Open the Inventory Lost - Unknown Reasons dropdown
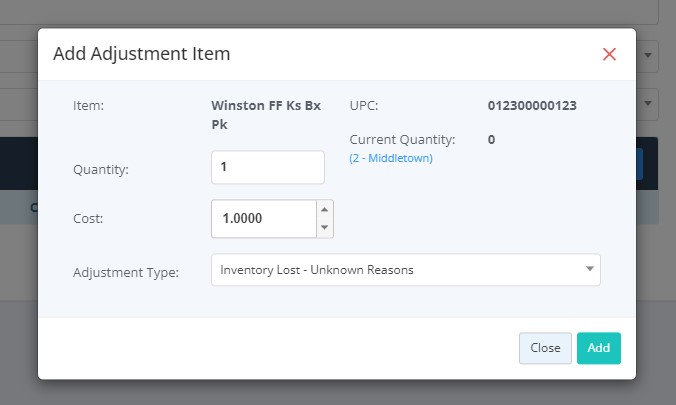Viewport: 676px width, 405px height. pyautogui.click(x=400, y=270)
